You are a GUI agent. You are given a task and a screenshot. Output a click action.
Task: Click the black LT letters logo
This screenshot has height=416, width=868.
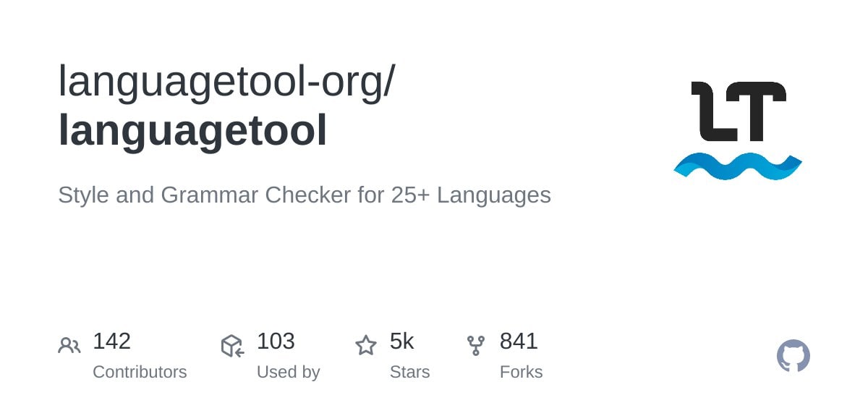point(738,111)
